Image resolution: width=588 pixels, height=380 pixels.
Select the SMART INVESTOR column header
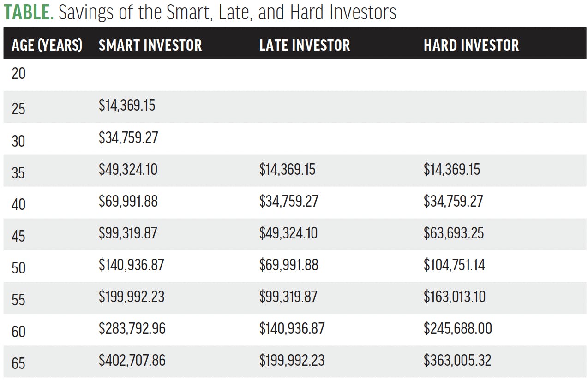[150, 45]
